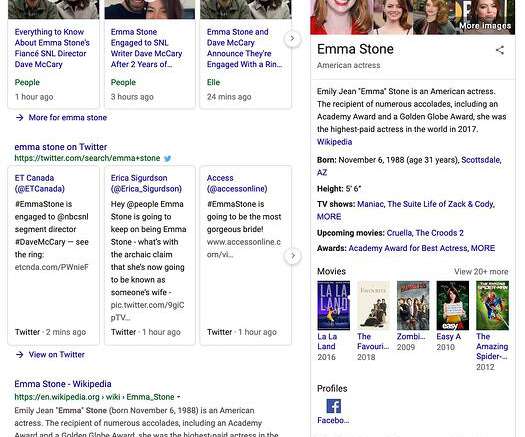Click the share icon beside Emma Stone

[500, 50]
